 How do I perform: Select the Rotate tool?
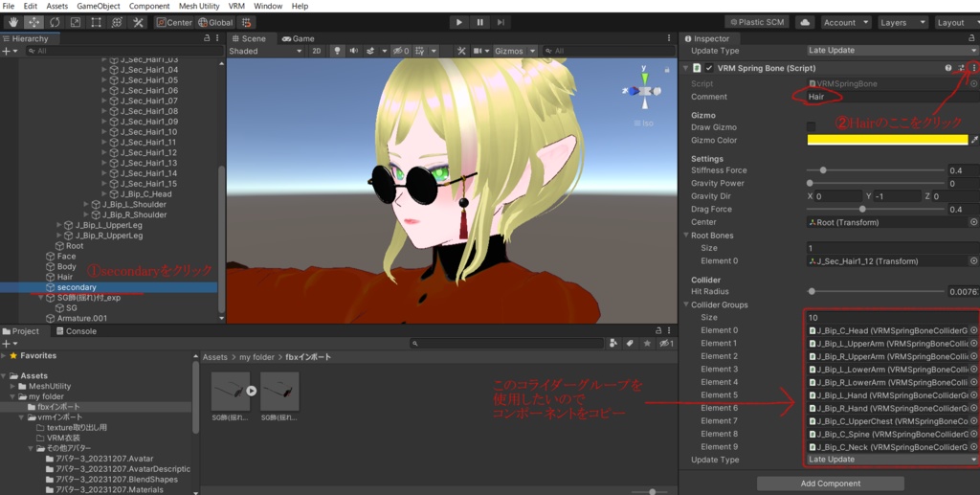(x=55, y=22)
